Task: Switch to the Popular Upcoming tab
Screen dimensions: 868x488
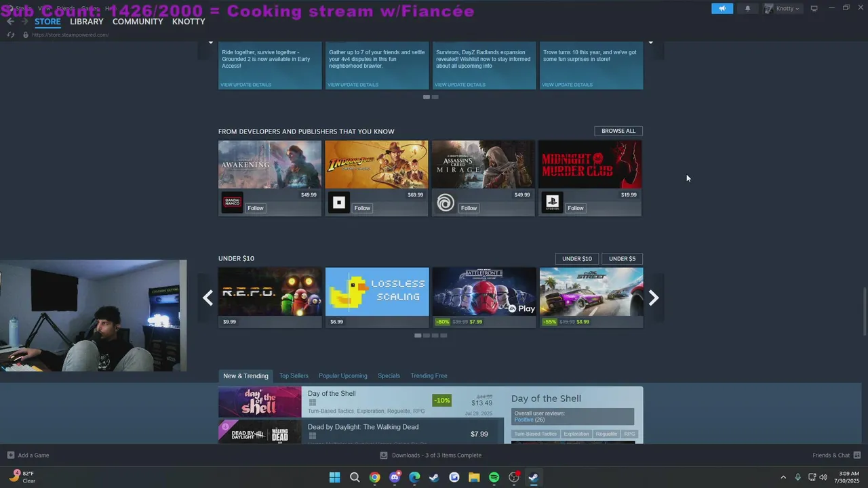Action: [343, 375]
